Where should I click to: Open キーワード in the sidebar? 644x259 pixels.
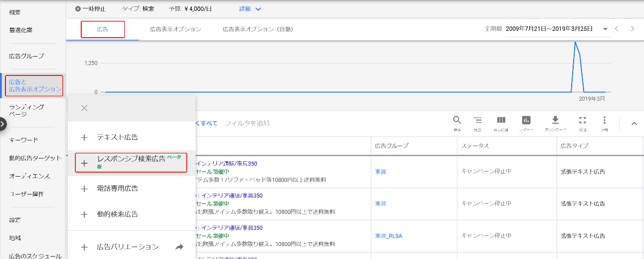click(23, 140)
